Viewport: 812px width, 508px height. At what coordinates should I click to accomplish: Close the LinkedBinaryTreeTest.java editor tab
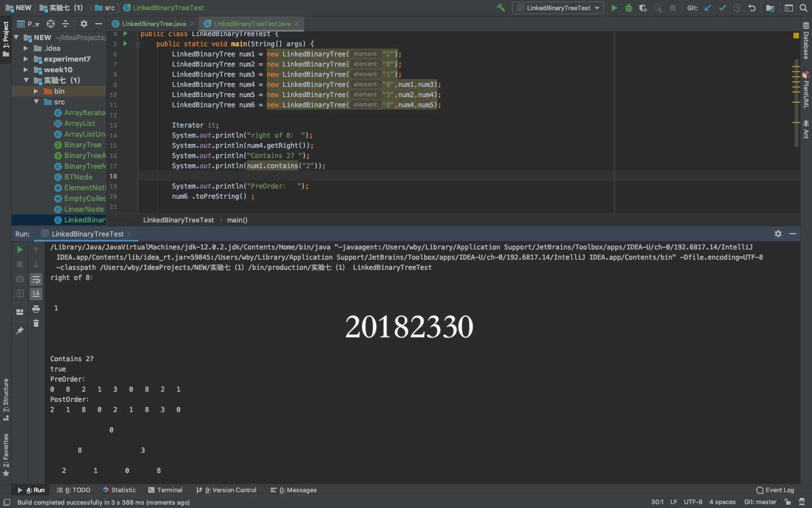(297, 24)
